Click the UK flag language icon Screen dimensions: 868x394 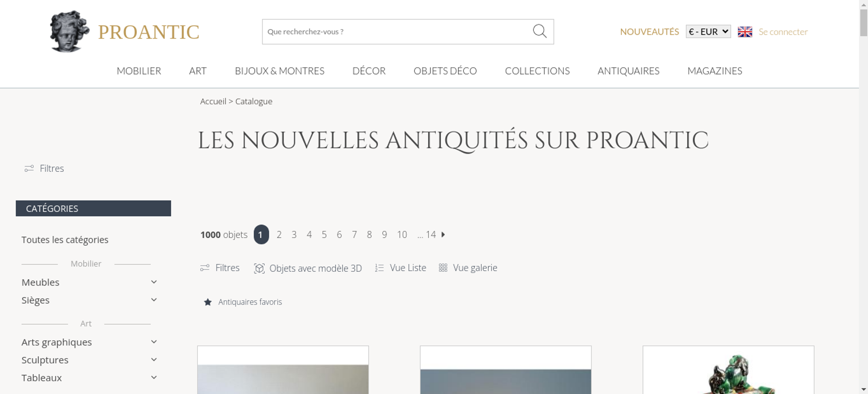(x=745, y=32)
